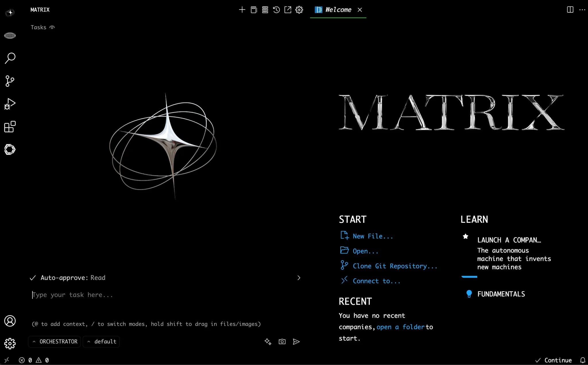Toggle the split editor layout icon
This screenshot has width=588, height=365.
click(x=570, y=10)
